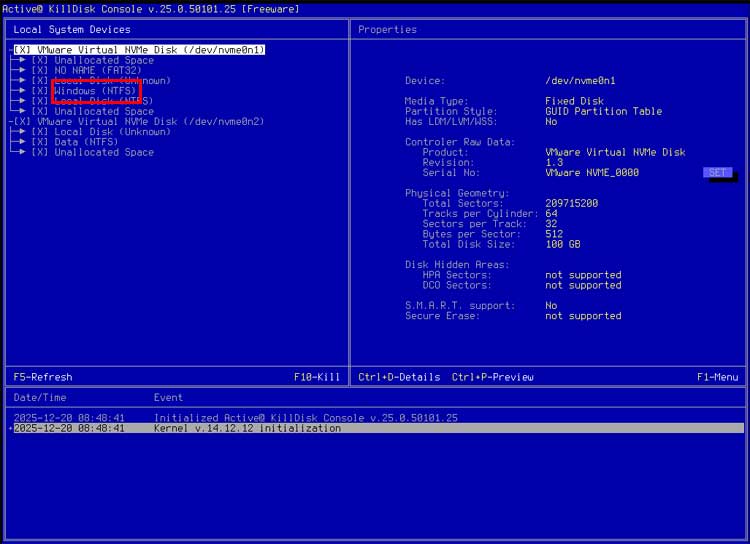Image resolution: width=750 pixels, height=544 pixels.
Task: Click the Controler Raw Data heading
Action: point(460,142)
